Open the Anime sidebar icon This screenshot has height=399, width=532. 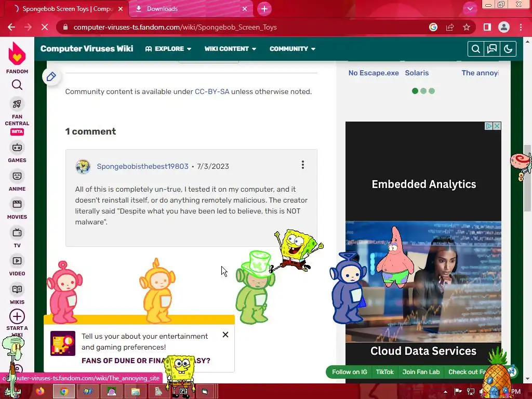pos(17,176)
